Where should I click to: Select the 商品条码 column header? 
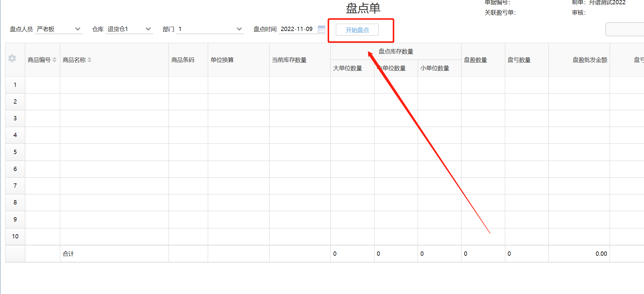(183, 60)
